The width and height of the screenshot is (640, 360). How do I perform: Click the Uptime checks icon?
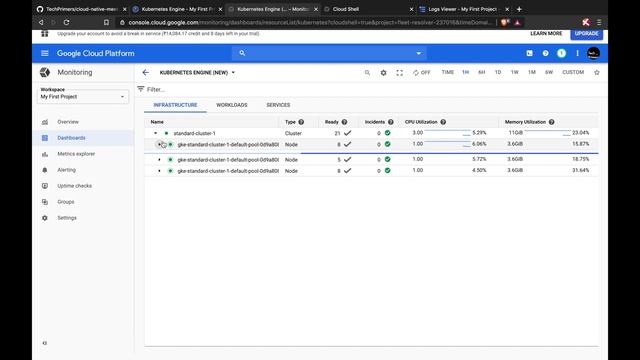[45, 186]
